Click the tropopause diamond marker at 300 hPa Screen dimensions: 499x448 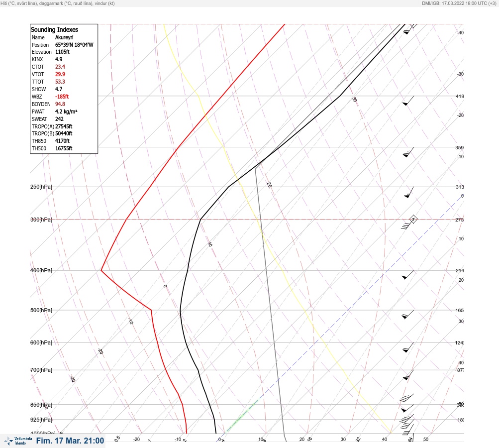click(413, 220)
